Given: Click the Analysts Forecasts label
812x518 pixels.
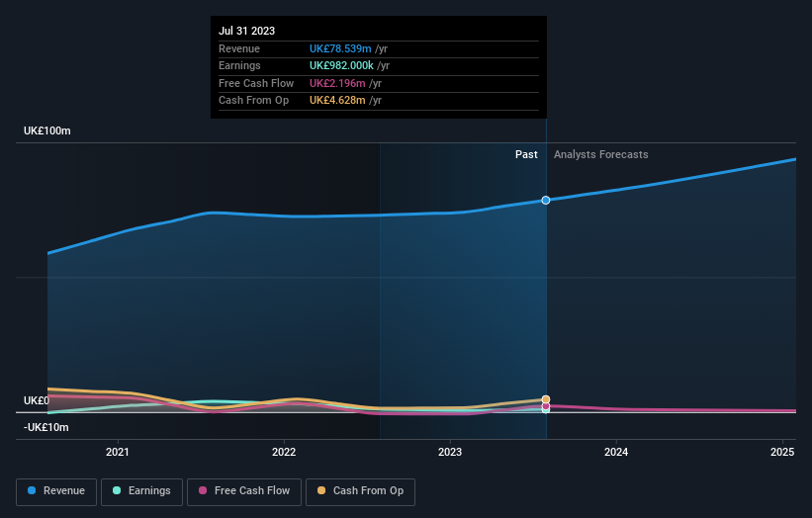Looking at the screenshot, I should coord(600,155).
